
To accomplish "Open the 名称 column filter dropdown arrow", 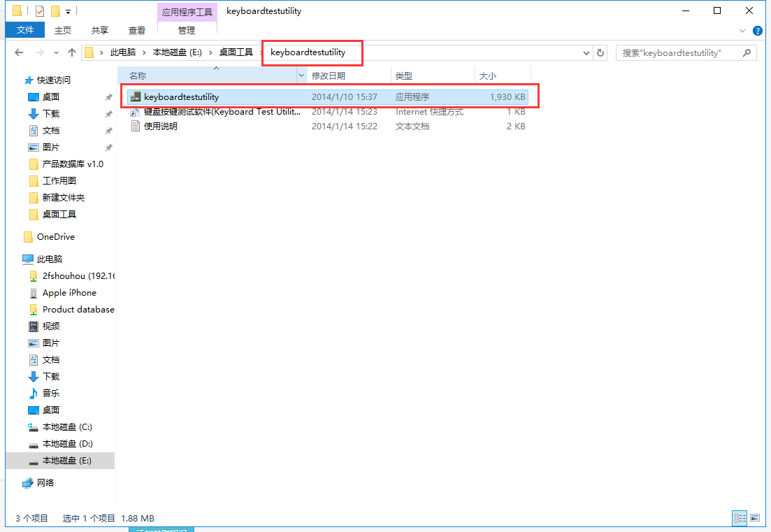I will point(301,76).
